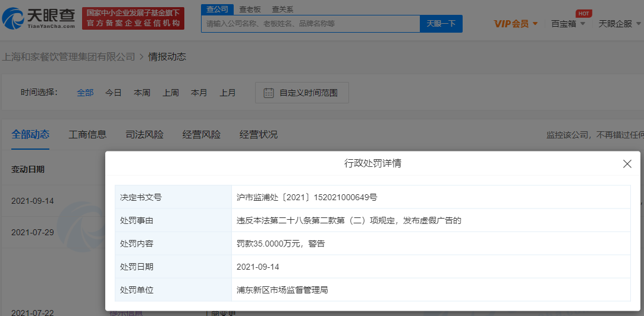Click the red 官方备案企业征信机构 banner
The image size is (644, 316).
133,18
